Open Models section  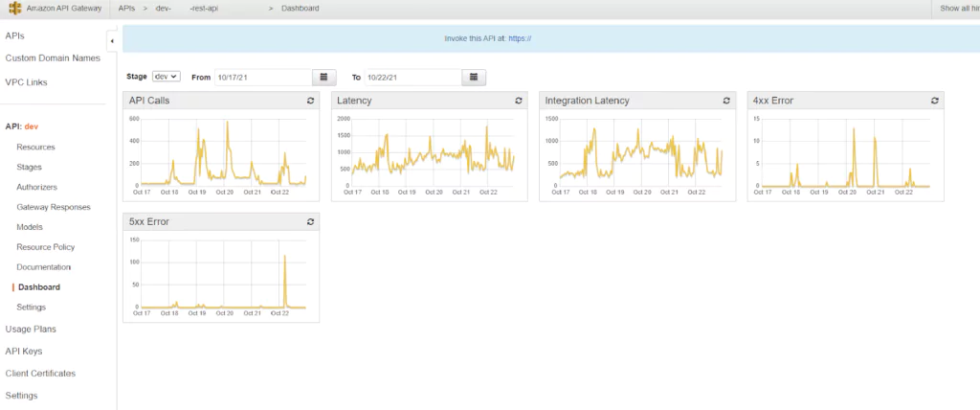tap(30, 227)
